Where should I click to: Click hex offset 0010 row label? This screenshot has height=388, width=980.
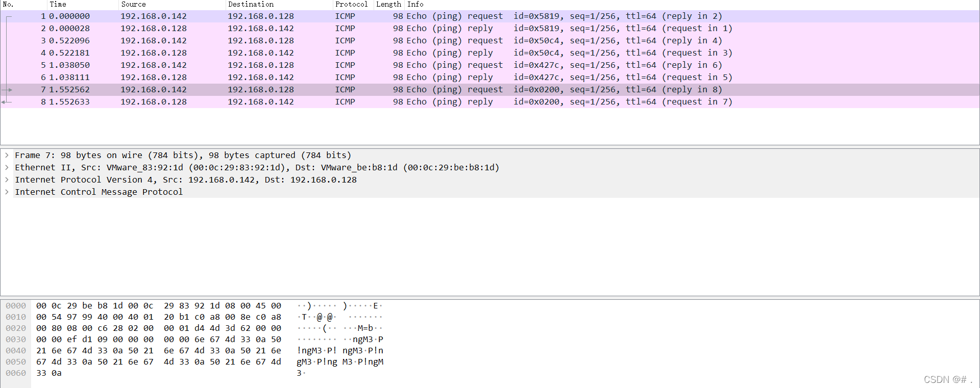[x=16, y=317]
